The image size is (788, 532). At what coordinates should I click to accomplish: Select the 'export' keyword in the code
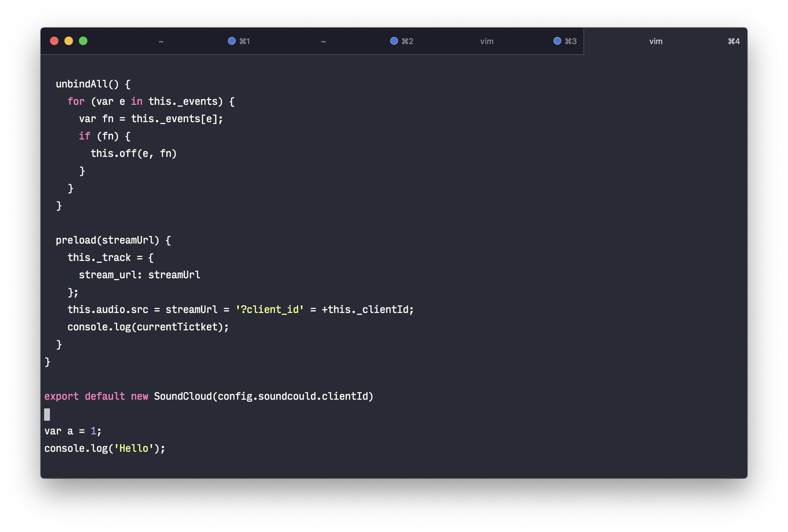coord(61,396)
